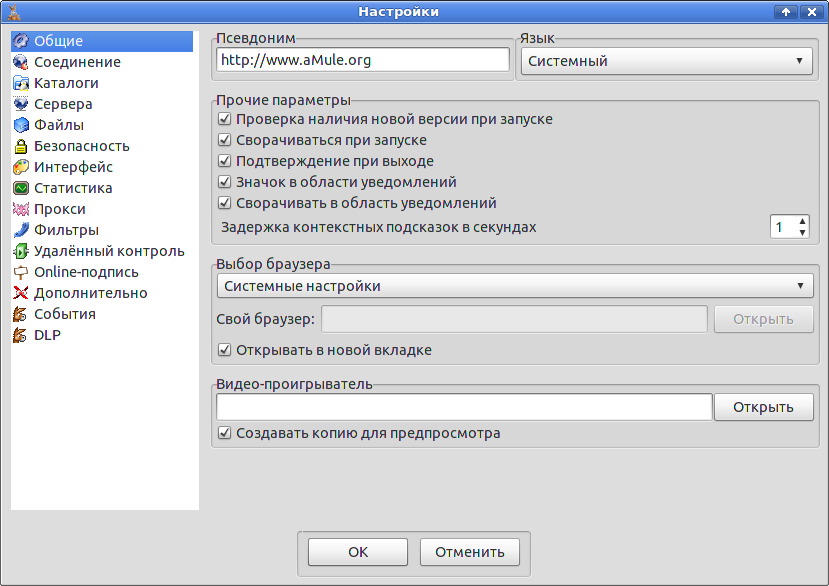This screenshot has height=586, width=829.
Task: Roll up the window with arrow button
Action: tap(786, 12)
